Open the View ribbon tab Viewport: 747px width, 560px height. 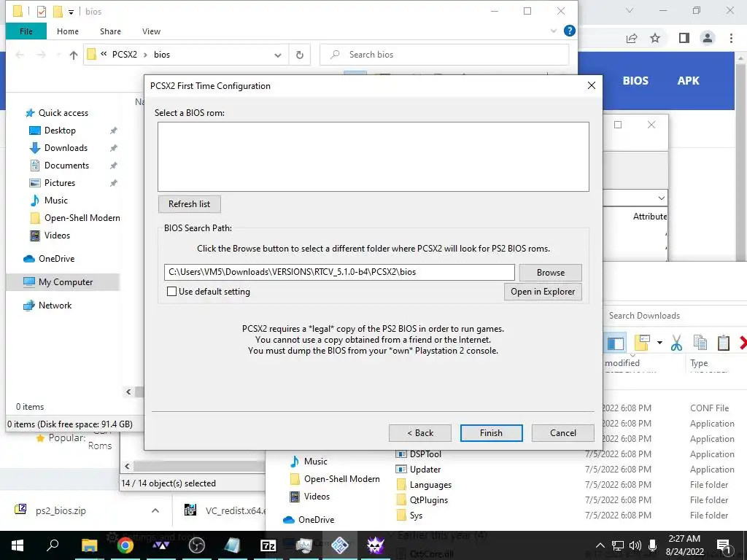[x=151, y=31]
